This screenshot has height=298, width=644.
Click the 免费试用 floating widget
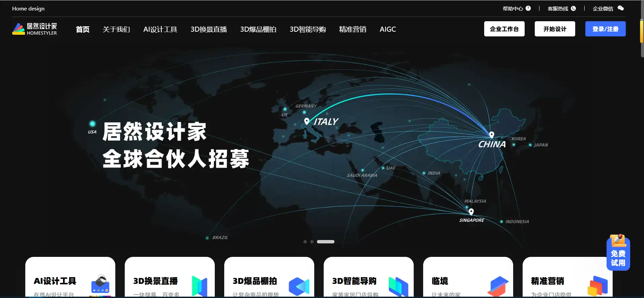(618, 253)
